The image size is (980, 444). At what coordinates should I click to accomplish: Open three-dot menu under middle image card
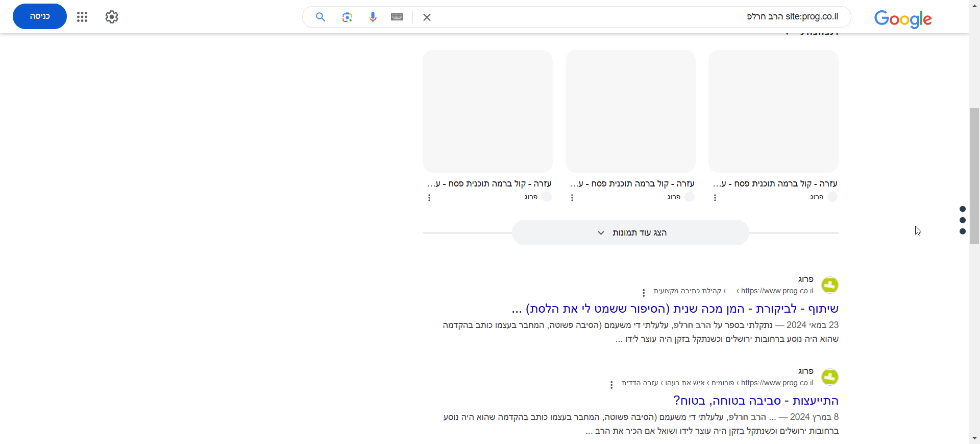tap(572, 198)
